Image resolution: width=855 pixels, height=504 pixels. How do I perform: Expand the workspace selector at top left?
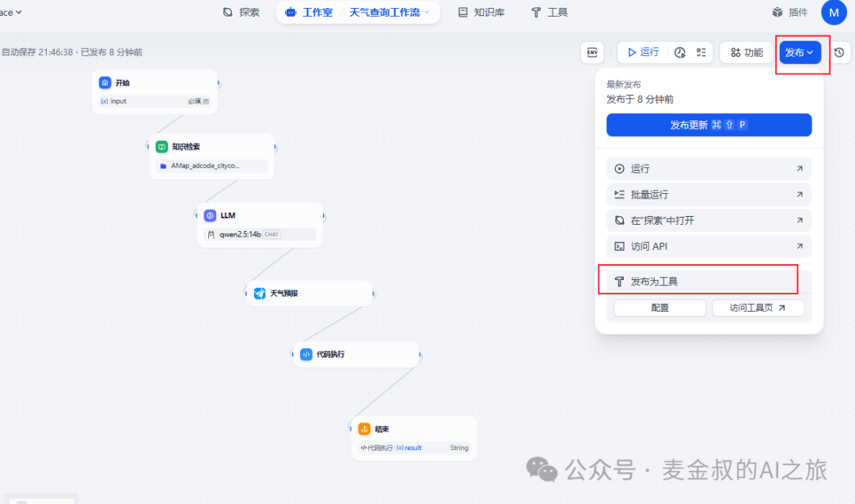pos(12,12)
